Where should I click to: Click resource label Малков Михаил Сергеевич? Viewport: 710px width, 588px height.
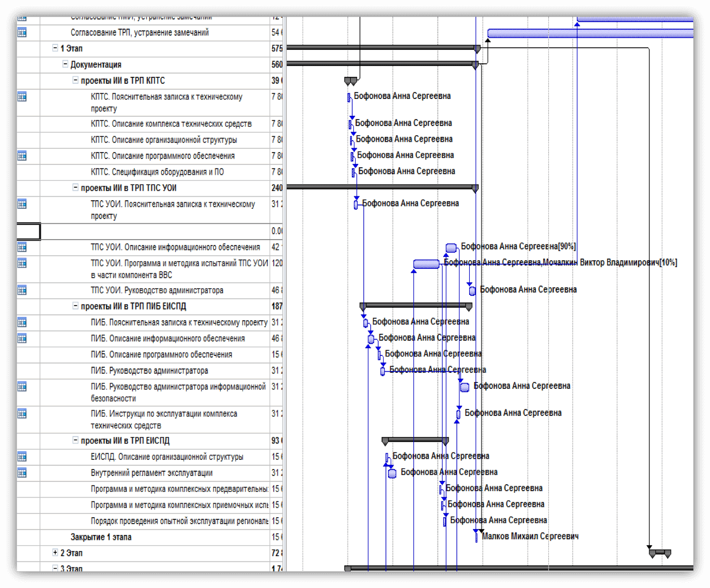coord(530,537)
